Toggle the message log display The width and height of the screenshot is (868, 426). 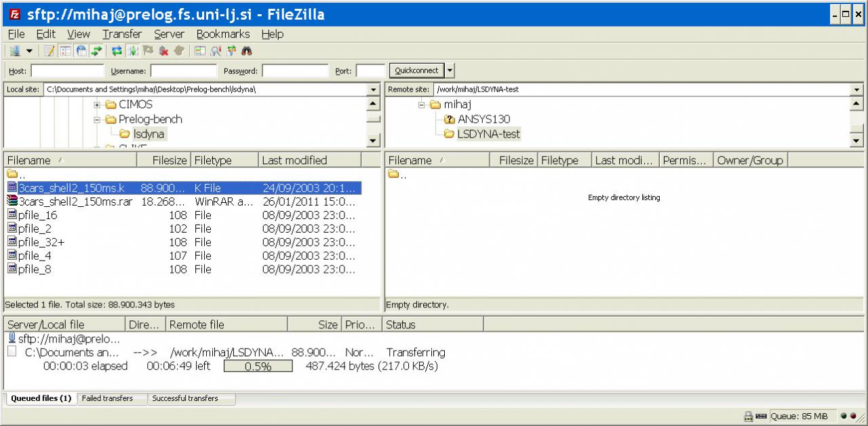pos(50,51)
